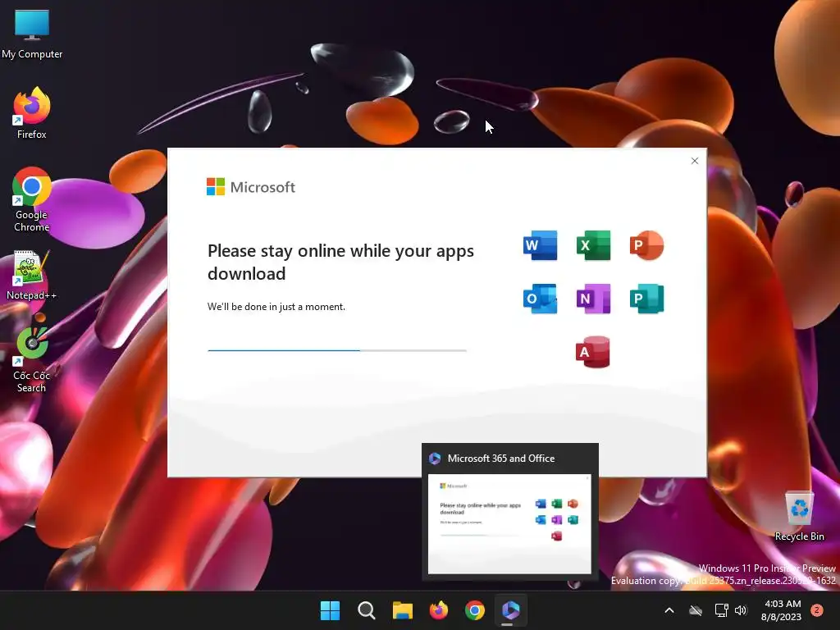The image size is (840, 630).
Task: Open File Explorer from the taskbar
Action: (402, 610)
